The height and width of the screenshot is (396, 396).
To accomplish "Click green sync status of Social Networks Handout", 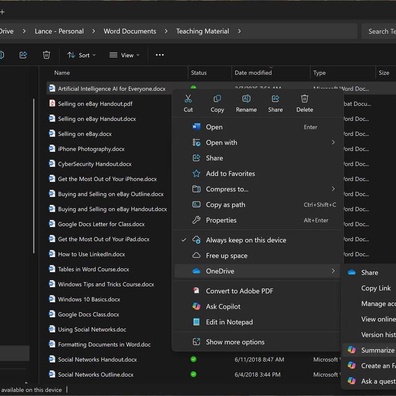I will [193, 359].
